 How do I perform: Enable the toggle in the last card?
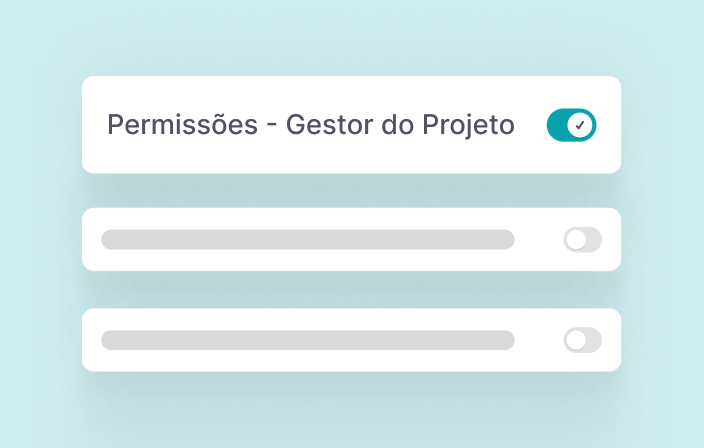582,340
